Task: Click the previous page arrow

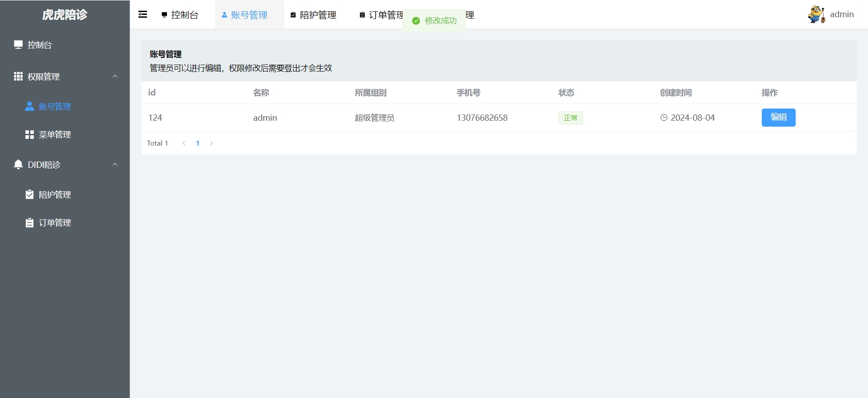Action: point(184,143)
